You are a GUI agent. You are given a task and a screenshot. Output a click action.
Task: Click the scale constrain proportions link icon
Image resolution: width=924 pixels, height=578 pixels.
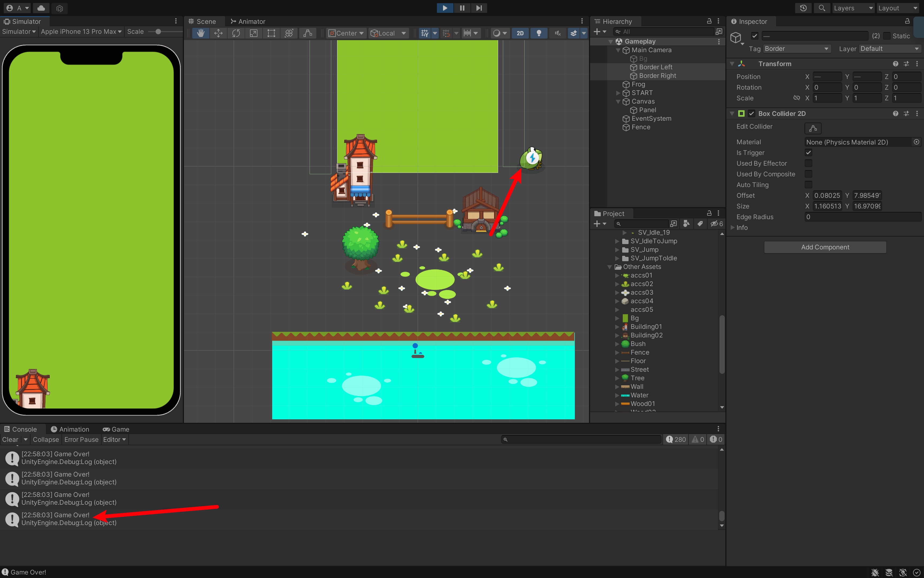coord(796,98)
